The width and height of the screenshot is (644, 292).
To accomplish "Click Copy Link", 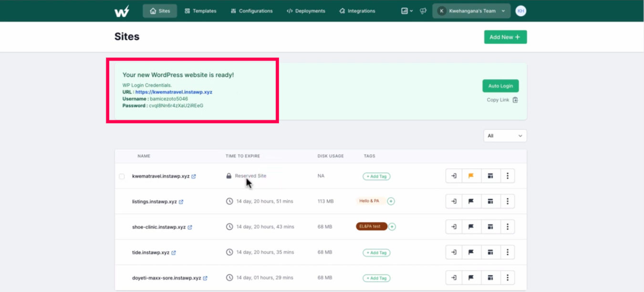I will [x=498, y=100].
